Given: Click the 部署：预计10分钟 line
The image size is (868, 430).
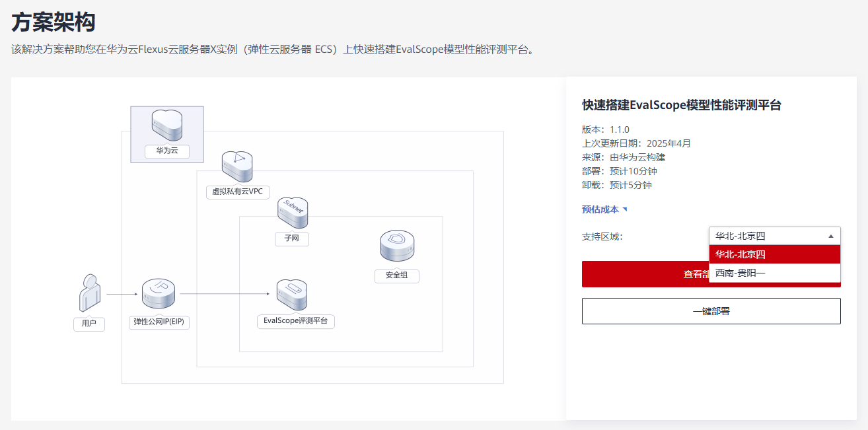Looking at the screenshot, I should point(620,171).
